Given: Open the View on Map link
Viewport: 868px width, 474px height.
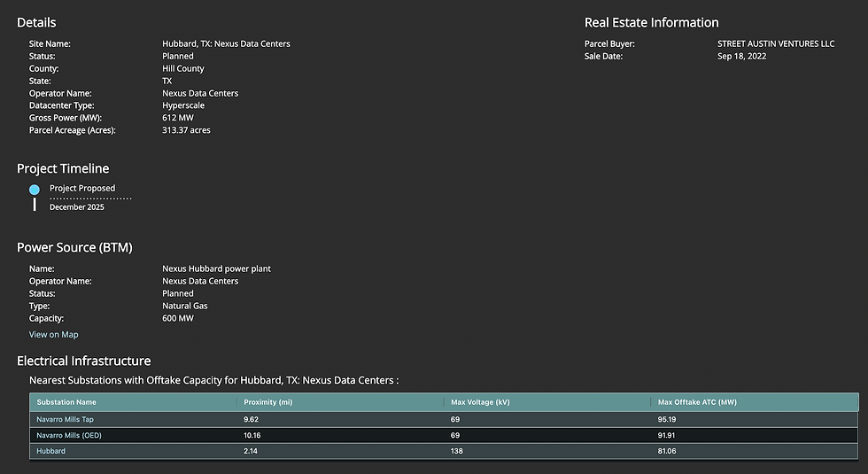Looking at the screenshot, I should click(x=54, y=335).
